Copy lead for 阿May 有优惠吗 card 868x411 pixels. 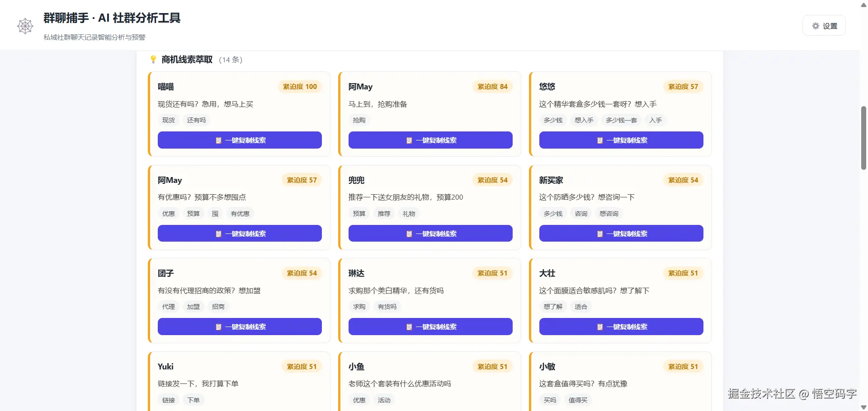coord(240,234)
